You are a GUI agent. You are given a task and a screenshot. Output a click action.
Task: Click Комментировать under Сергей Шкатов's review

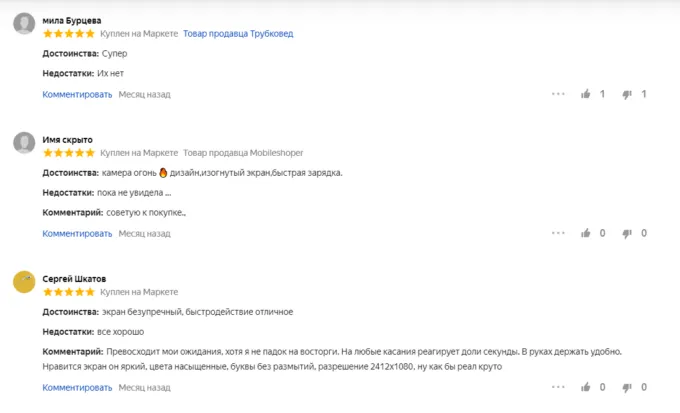pos(77,386)
